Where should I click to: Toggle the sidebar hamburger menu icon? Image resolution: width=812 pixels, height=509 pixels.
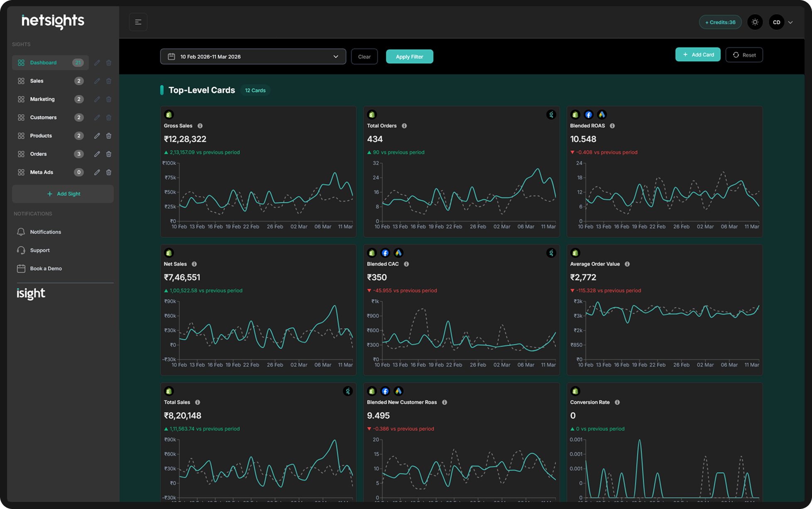click(x=138, y=22)
